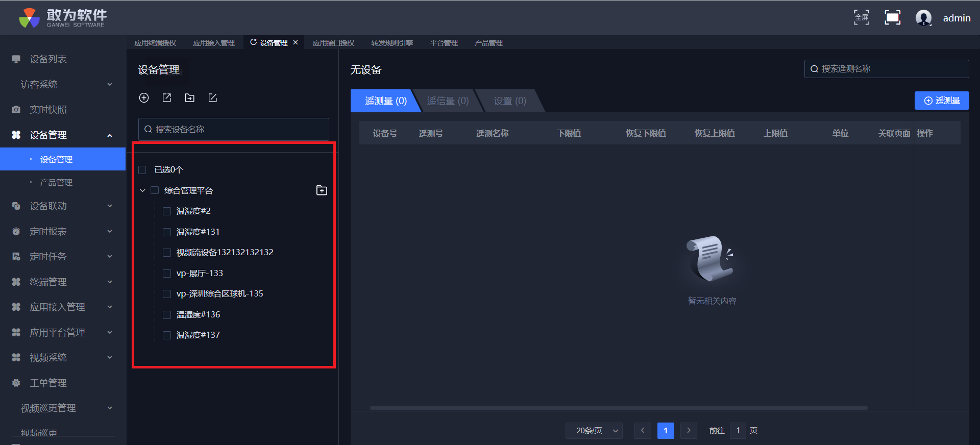
Task: Check the 温湿度#131 checkbox
Action: (x=167, y=232)
